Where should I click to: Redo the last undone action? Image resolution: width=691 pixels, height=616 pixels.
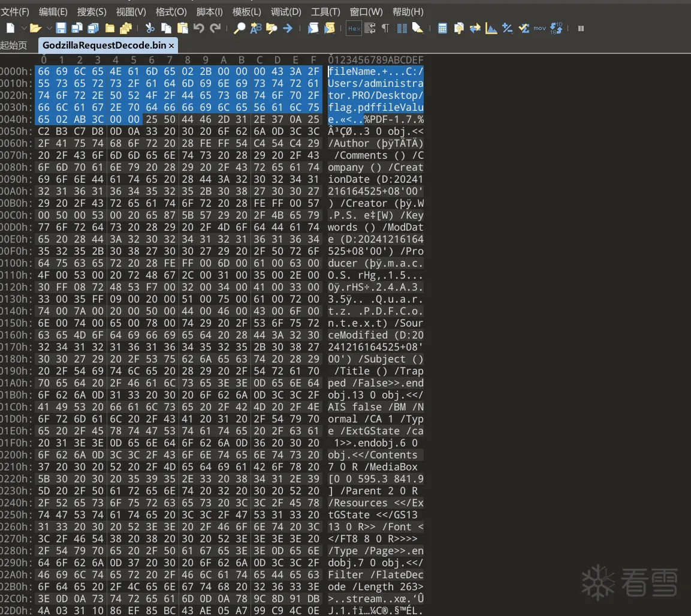215,28
